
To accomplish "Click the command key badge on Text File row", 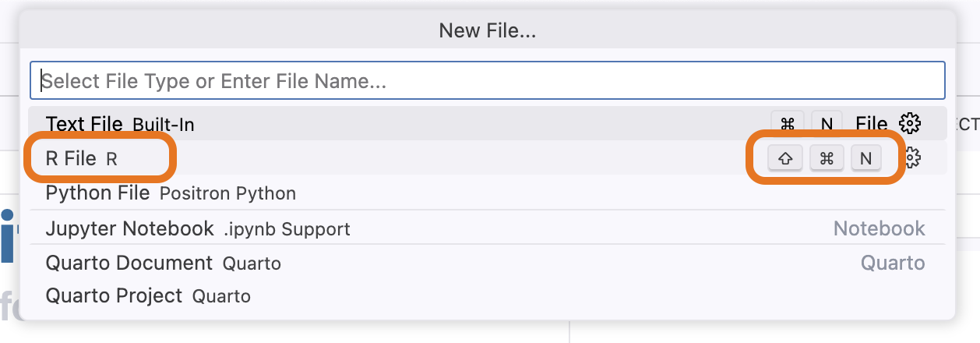I will coord(788,123).
